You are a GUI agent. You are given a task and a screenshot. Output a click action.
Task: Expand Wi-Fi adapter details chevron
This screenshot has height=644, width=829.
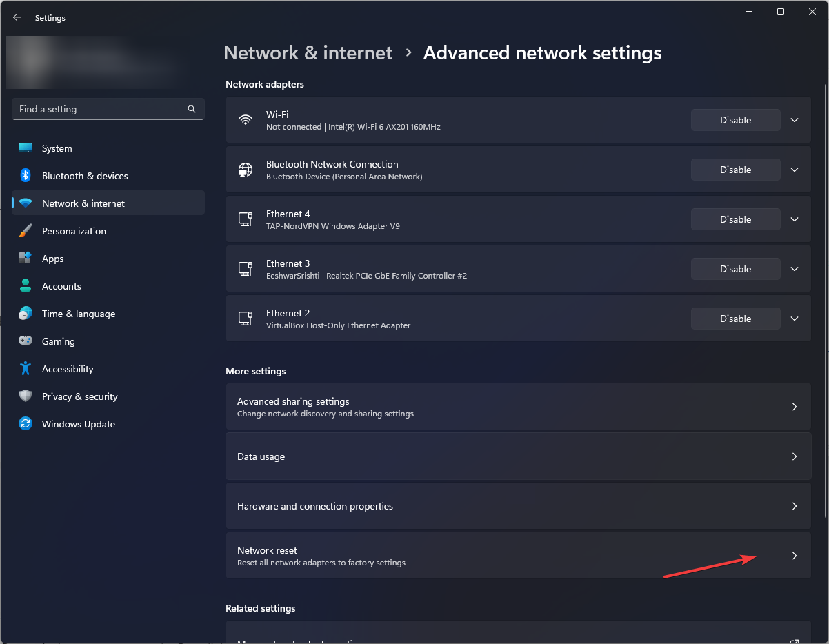pyautogui.click(x=795, y=120)
